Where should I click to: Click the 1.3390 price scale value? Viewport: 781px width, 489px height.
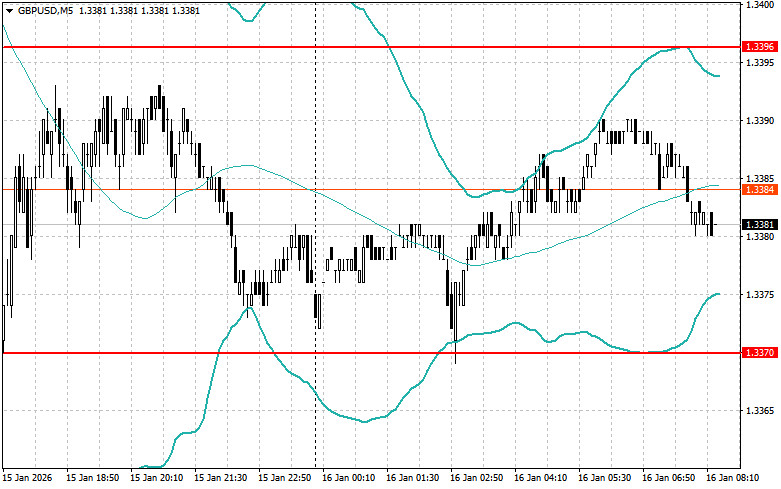[760, 121]
